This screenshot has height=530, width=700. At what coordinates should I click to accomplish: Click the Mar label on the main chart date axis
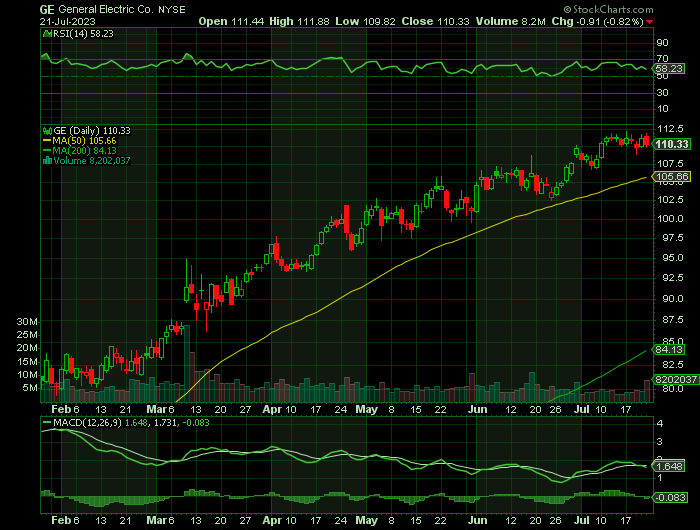(x=156, y=409)
